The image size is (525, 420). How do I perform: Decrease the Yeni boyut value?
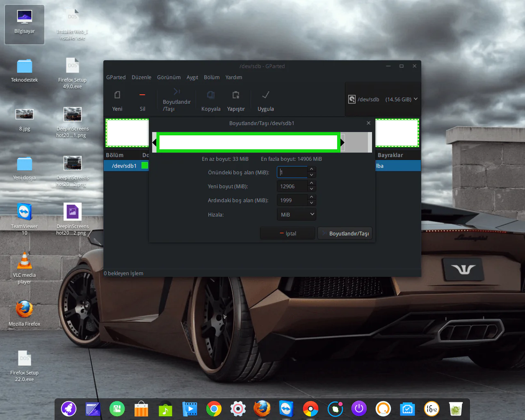[312, 189]
